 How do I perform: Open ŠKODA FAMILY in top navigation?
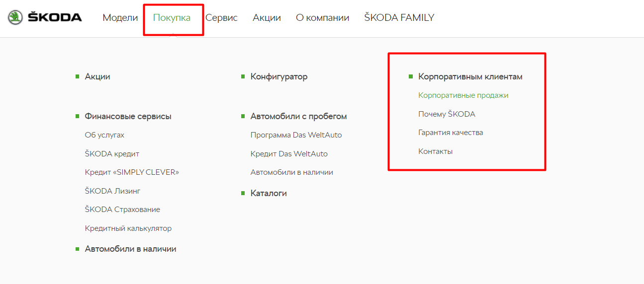(399, 18)
